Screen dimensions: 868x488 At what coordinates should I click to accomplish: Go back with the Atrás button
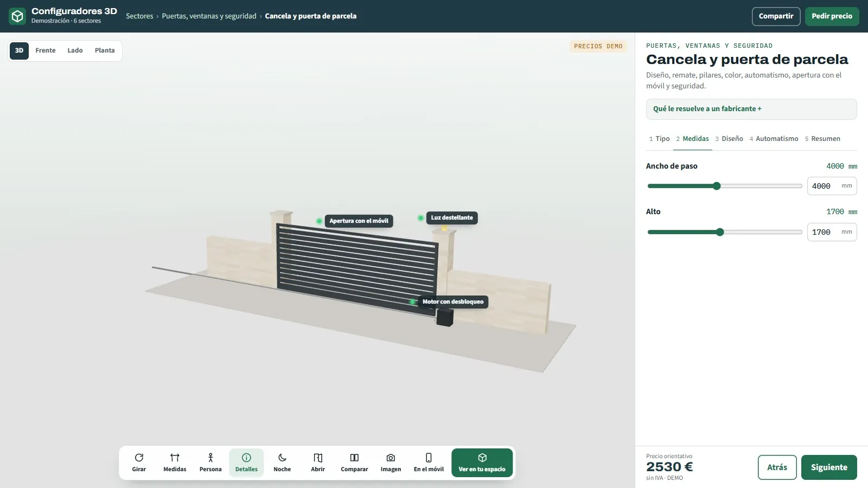(777, 467)
